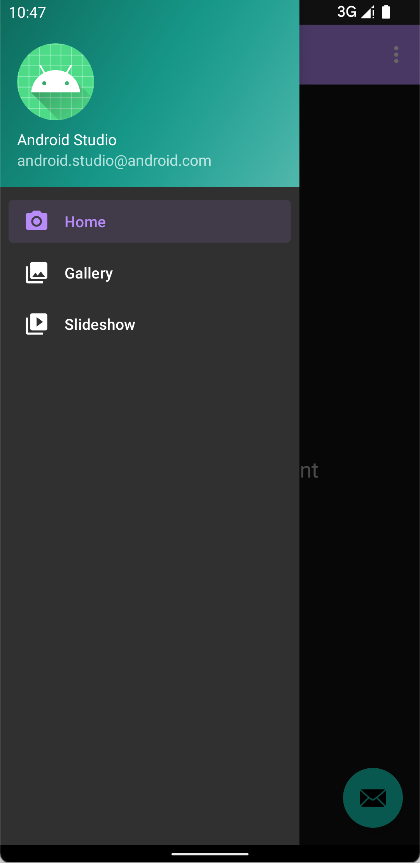Image resolution: width=420 pixels, height=863 pixels.
Task: Tap the slideshow play icon
Action: pos(36,324)
